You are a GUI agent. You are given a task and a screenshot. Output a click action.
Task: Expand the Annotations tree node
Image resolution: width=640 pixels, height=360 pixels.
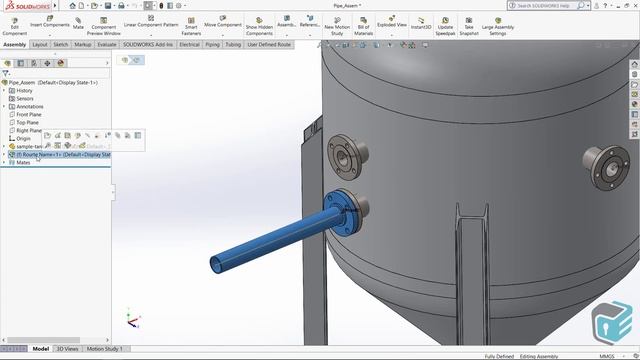pos(4,107)
